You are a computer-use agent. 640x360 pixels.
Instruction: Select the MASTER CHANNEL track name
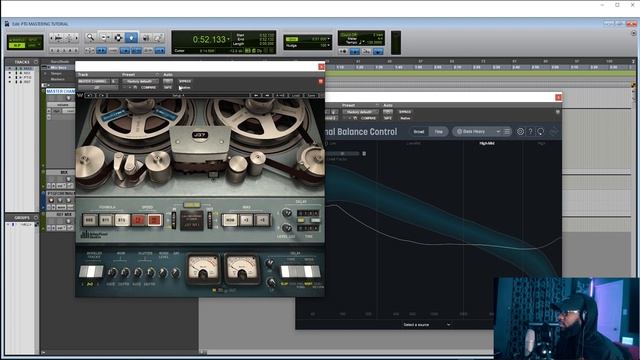[60, 91]
